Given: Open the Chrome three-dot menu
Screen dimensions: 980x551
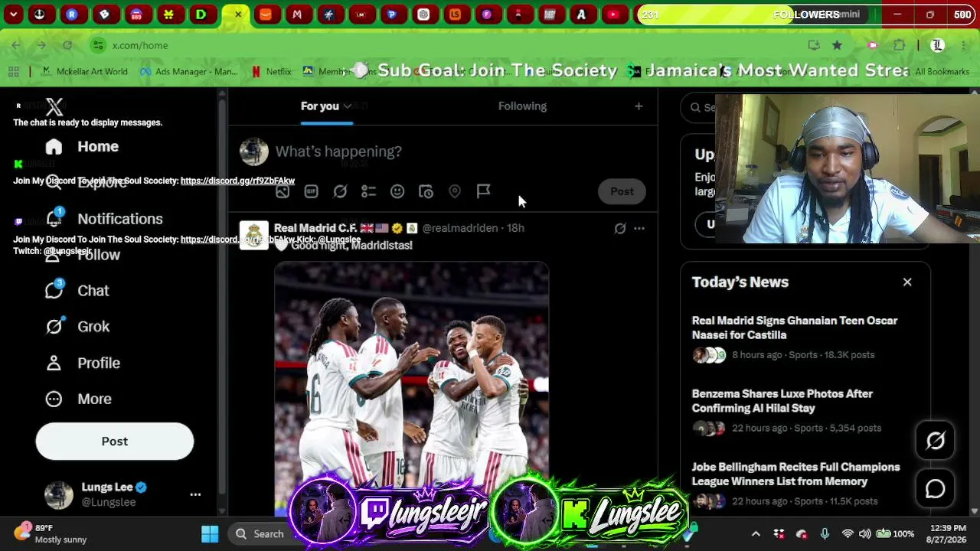Looking at the screenshot, I should (962, 45).
